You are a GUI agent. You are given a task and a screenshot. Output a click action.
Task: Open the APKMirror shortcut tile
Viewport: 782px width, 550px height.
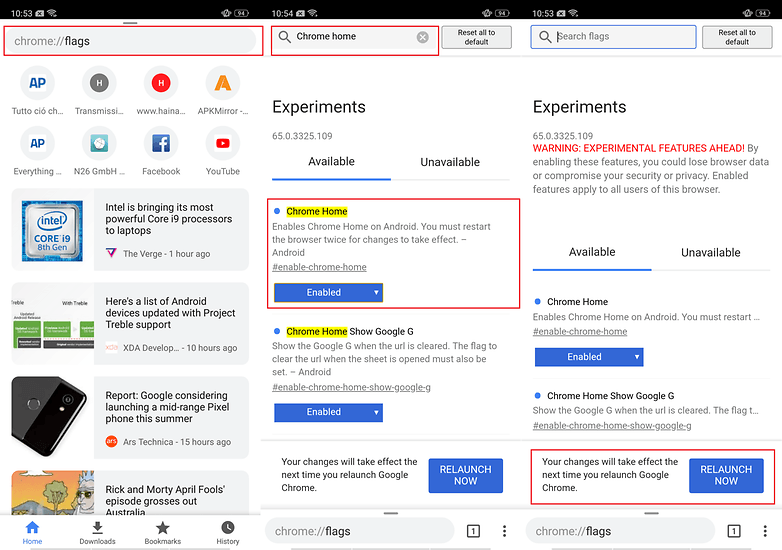click(223, 91)
